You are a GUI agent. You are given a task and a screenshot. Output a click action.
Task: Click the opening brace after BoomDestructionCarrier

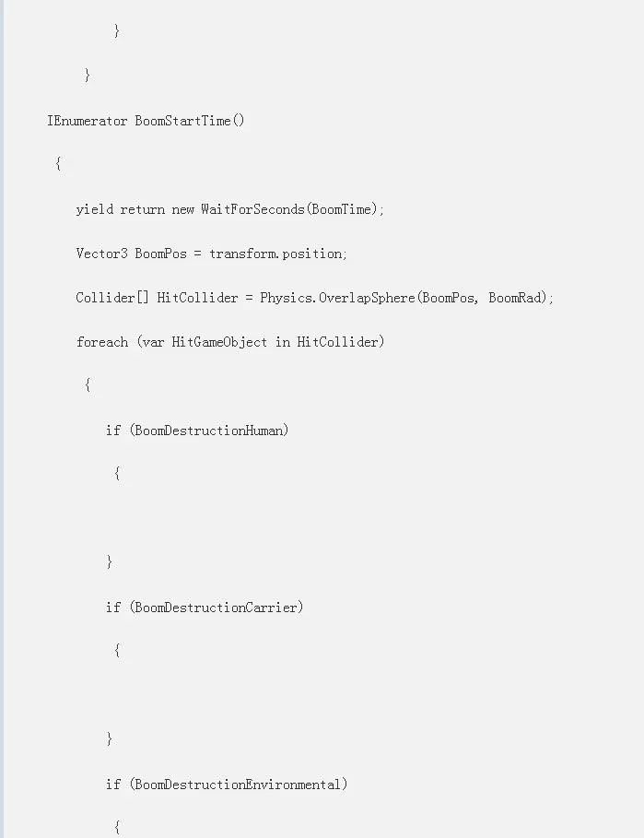(x=117, y=651)
